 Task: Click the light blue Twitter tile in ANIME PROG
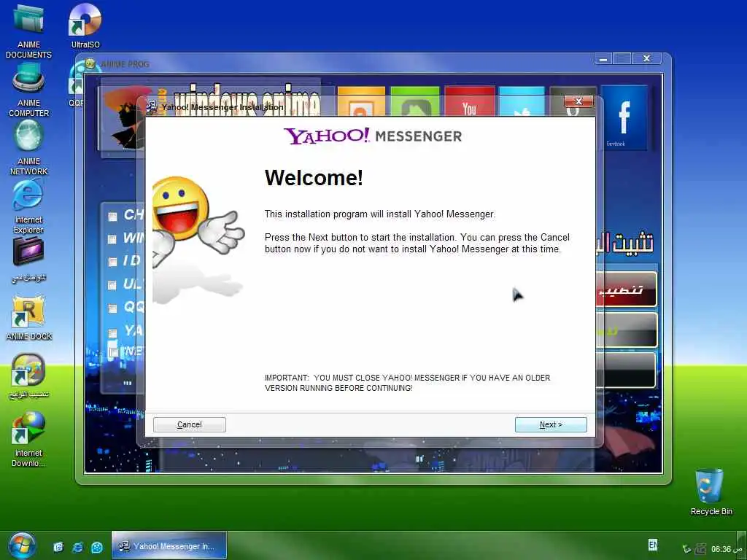point(522,101)
